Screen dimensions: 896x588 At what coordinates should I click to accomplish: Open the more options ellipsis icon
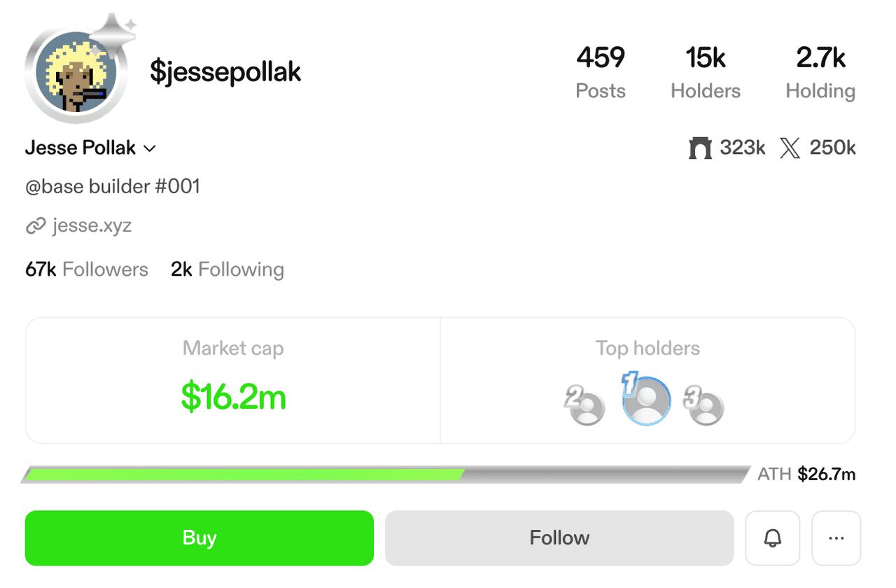(836, 538)
